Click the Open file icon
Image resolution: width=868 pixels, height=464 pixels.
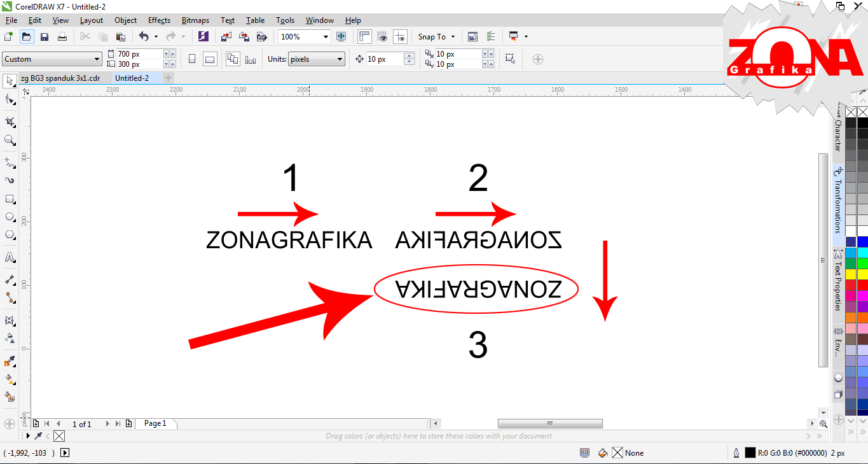(x=27, y=36)
